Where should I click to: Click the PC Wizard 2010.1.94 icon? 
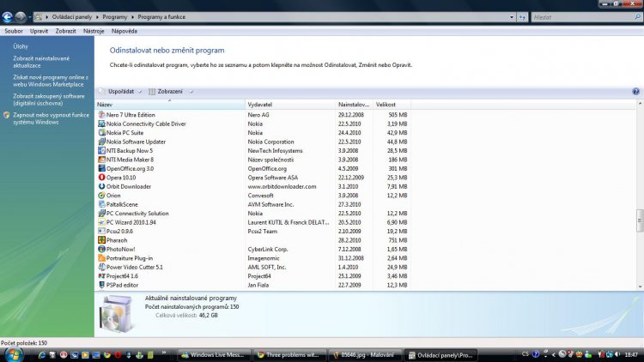pos(101,222)
